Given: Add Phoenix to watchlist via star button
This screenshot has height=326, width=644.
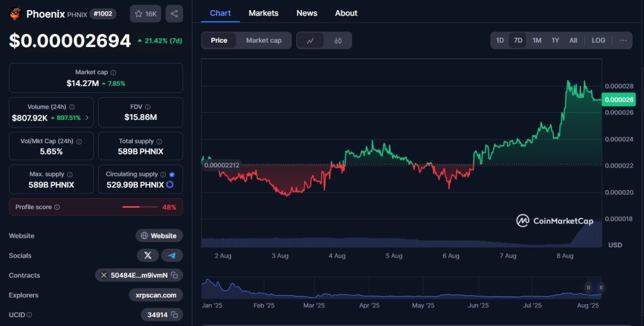Looking at the screenshot, I should point(145,14).
